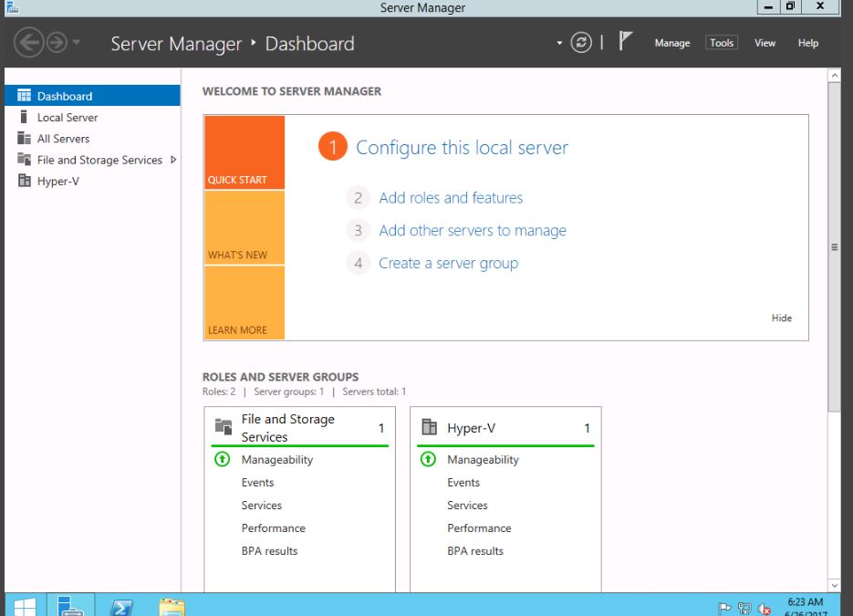853x616 pixels.
Task: Select Hyper-V in the sidebar
Action: 92,181
